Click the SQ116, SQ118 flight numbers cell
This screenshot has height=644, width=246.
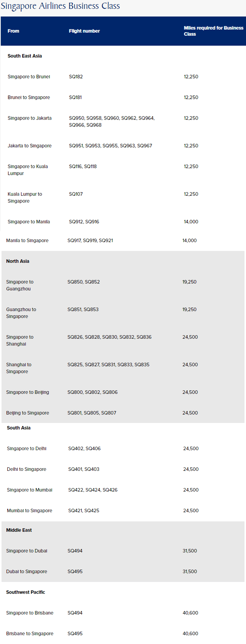click(83, 166)
